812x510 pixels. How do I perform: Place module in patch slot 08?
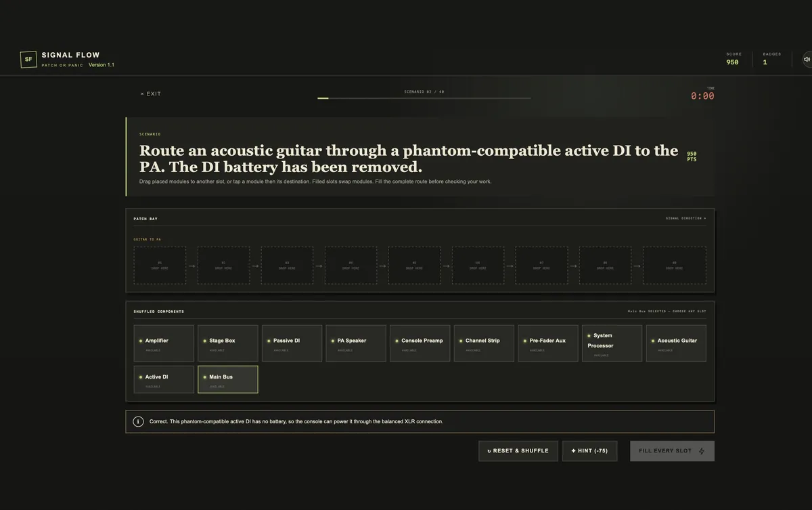coord(605,265)
